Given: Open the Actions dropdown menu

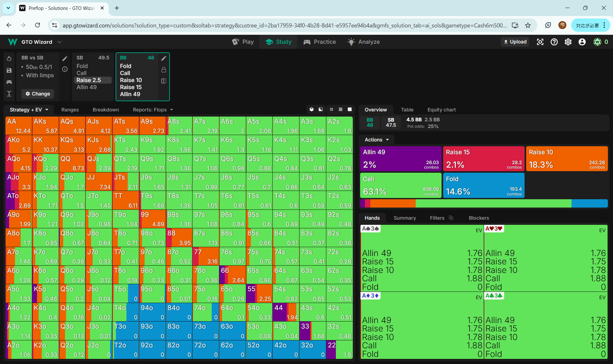Looking at the screenshot, I should (x=377, y=140).
